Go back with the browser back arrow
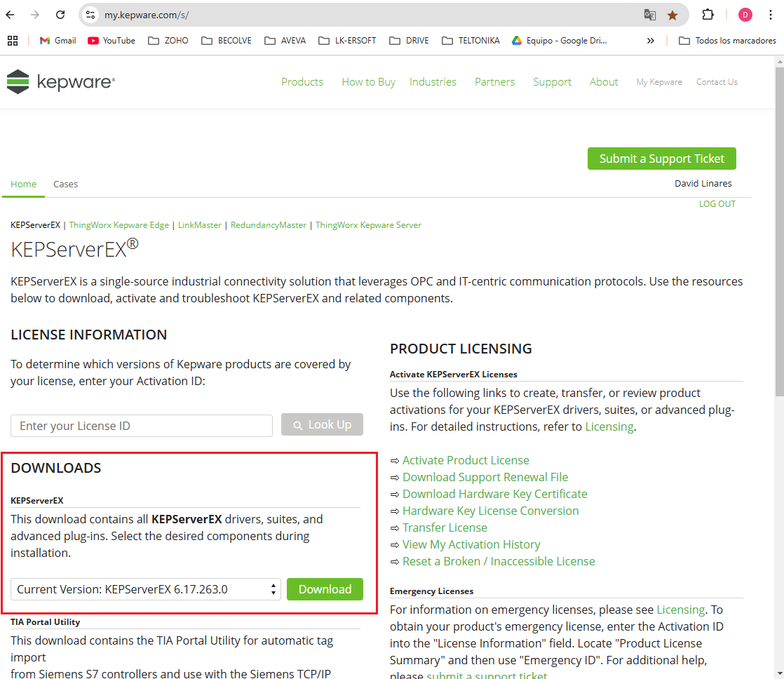Image resolution: width=784 pixels, height=679 pixels. (10, 15)
